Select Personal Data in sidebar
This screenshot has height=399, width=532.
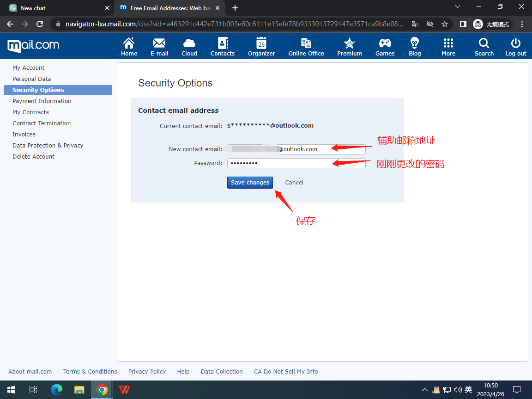(x=32, y=79)
